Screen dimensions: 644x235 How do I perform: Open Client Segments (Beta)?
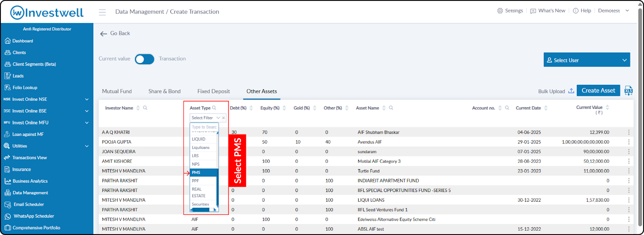(34, 64)
